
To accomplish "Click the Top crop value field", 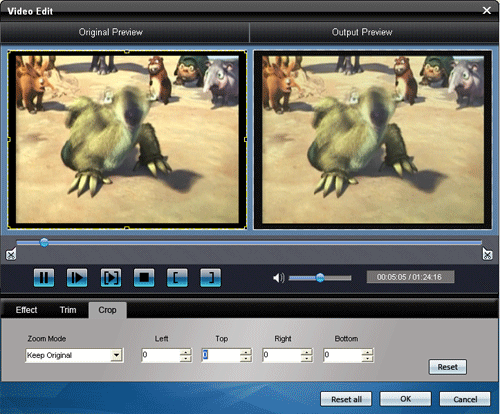I will tap(221, 355).
